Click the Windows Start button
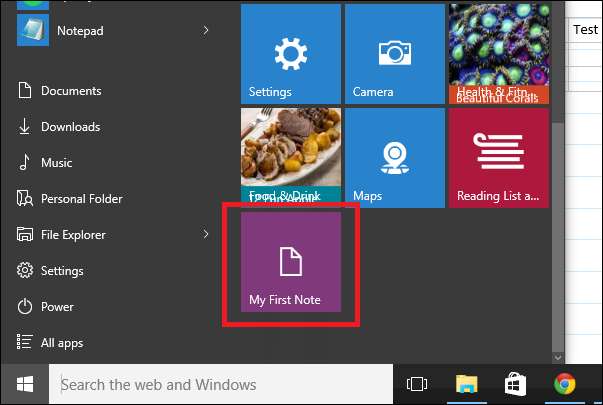The width and height of the screenshot is (603, 405). click(25, 384)
